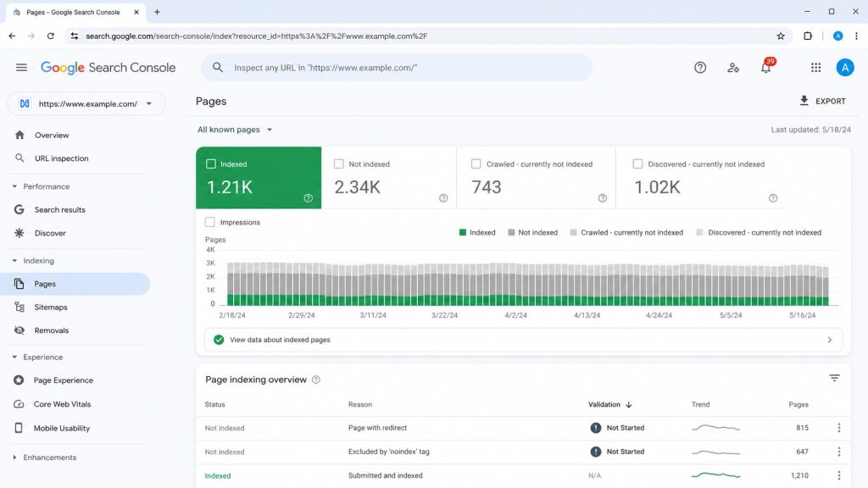Click the Inspect any URL search field
This screenshot has width=868, height=488.
click(397, 68)
